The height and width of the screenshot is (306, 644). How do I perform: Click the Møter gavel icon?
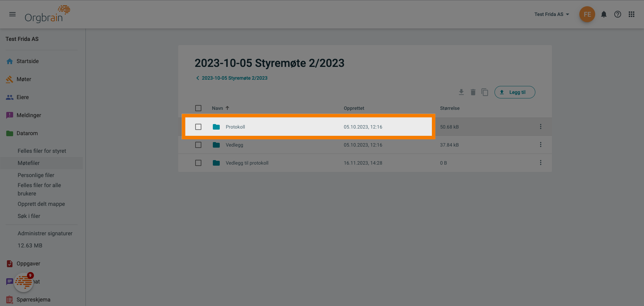coord(10,79)
